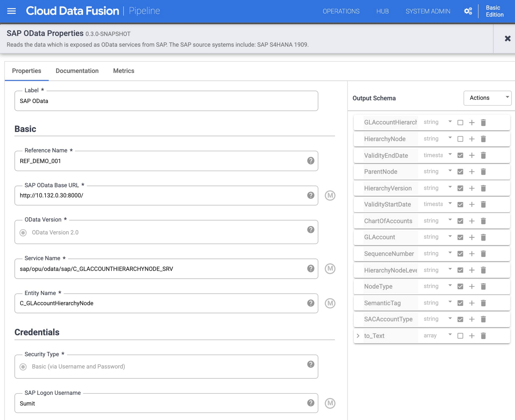
Task: Toggle macro for Service Name field
Action: click(x=330, y=269)
